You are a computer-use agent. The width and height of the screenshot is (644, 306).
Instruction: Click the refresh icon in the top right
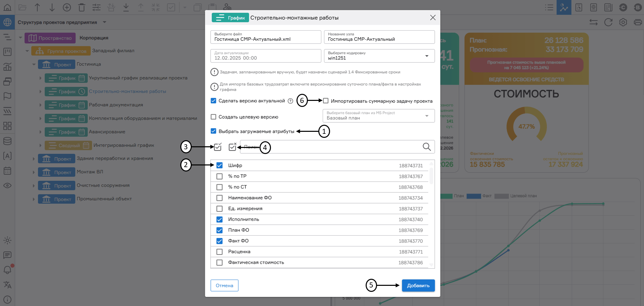[x=608, y=23]
